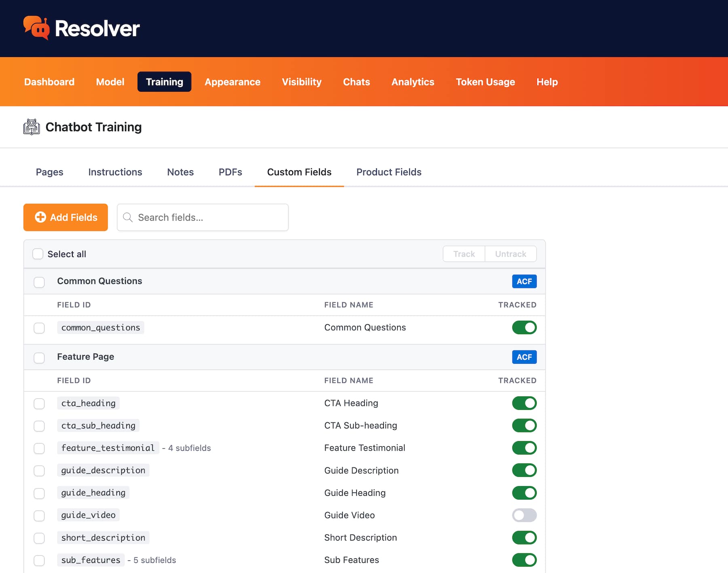Click the ACF badge for Common Questions

(524, 281)
